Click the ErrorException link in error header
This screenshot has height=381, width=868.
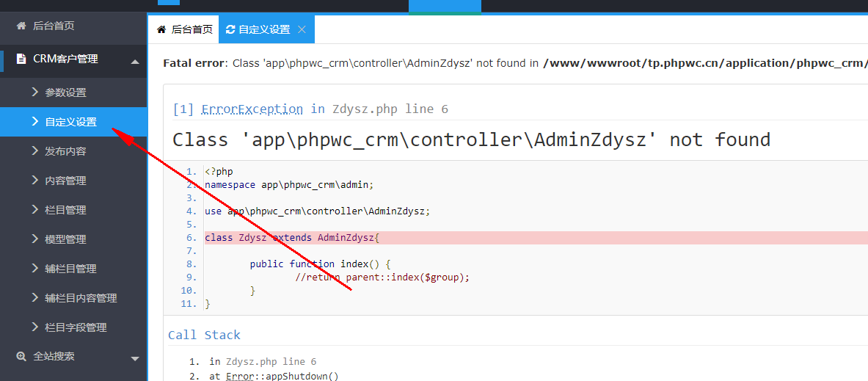point(252,109)
